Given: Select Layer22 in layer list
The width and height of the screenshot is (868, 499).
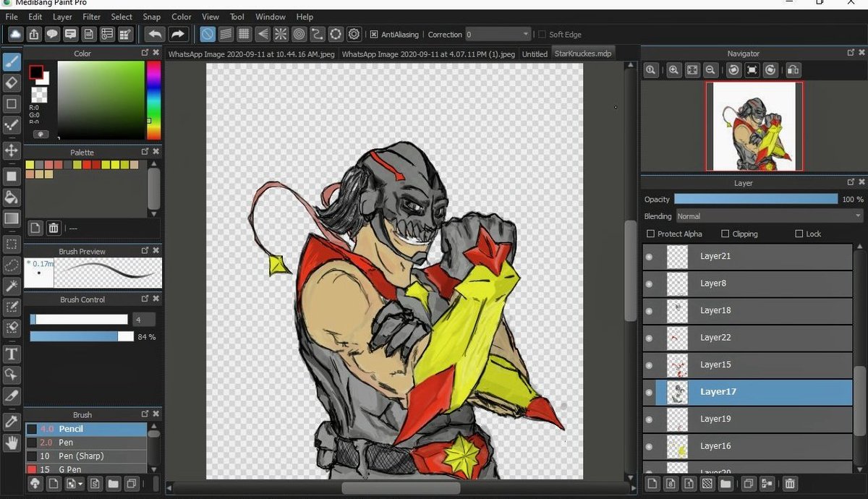Looking at the screenshot, I should pos(747,338).
